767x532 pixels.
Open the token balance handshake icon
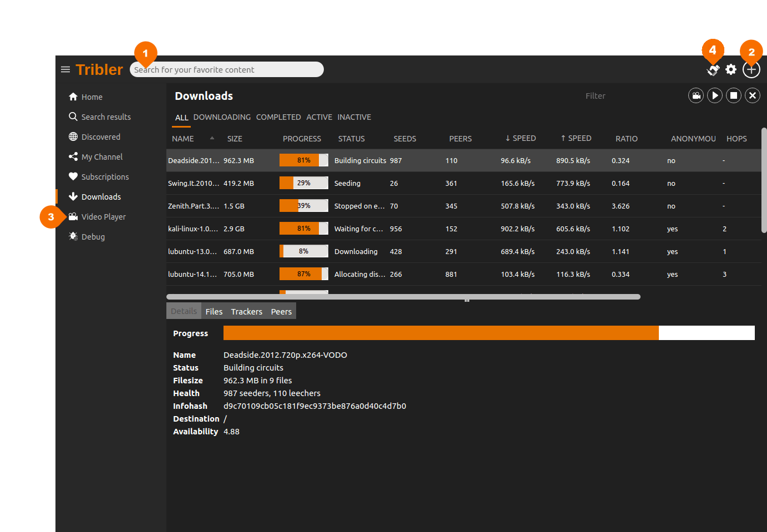tap(713, 70)
